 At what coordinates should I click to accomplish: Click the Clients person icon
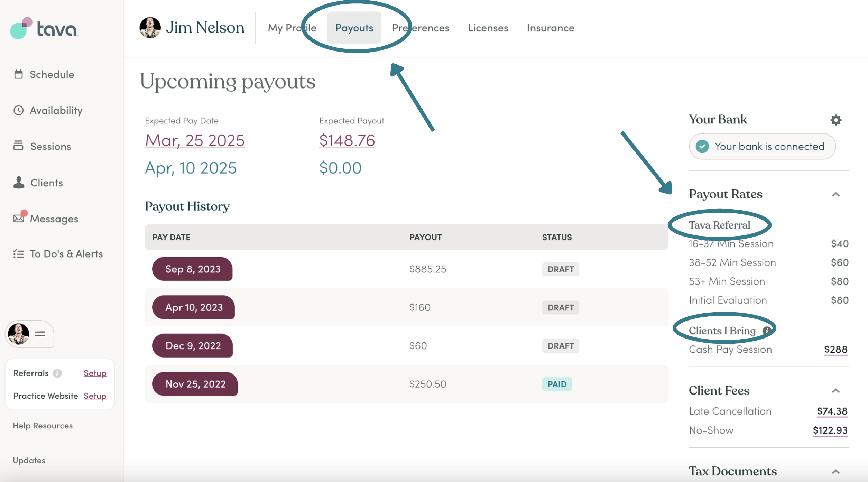[19, 183]
